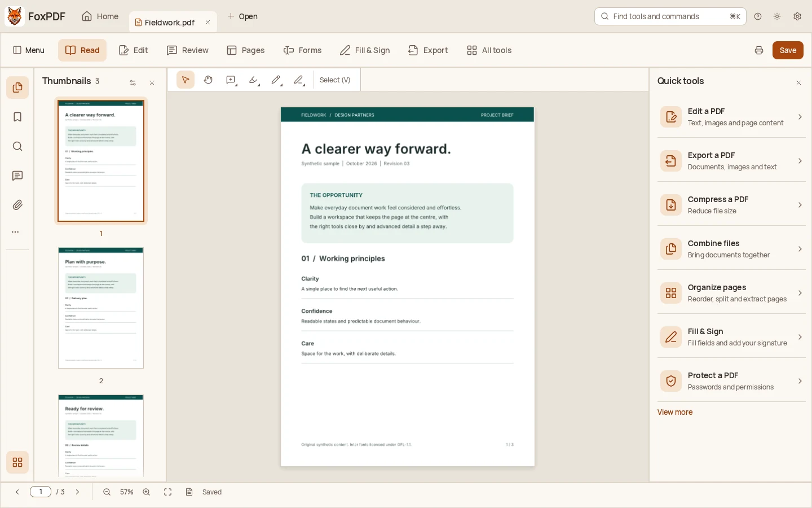812x508 pixels.
Task: Expand the Organize pages quick tool
Action: point(731,293)
